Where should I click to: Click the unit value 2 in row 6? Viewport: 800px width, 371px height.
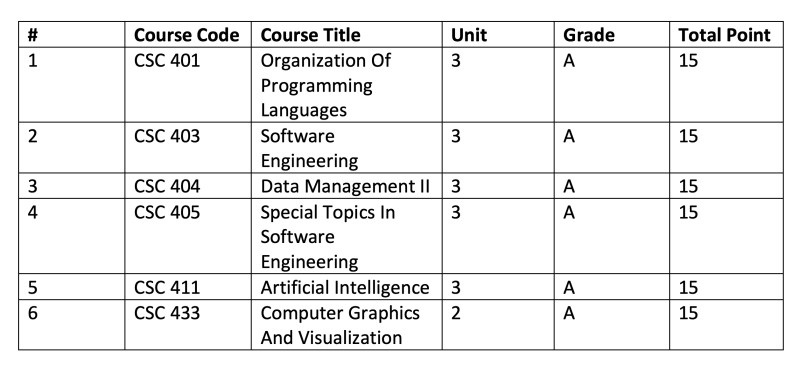456,313
